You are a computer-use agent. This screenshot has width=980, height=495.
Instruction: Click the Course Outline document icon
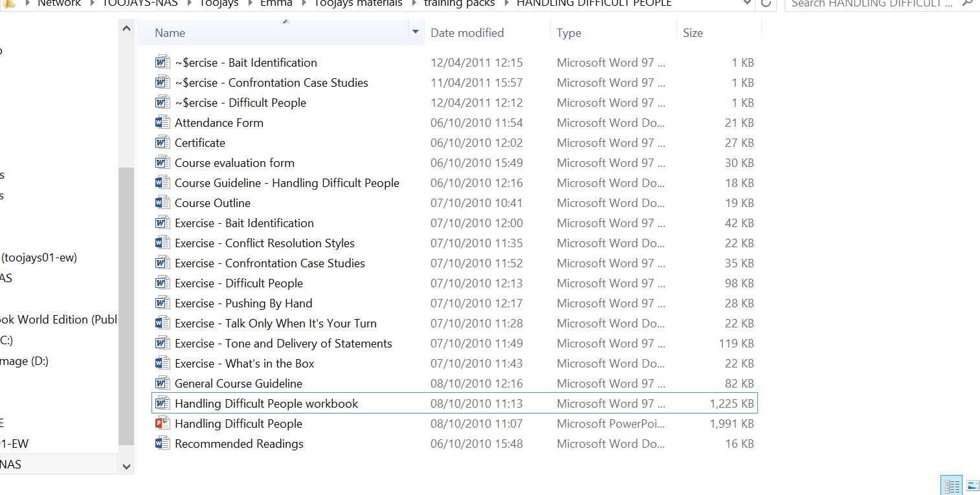coord(162,203)
